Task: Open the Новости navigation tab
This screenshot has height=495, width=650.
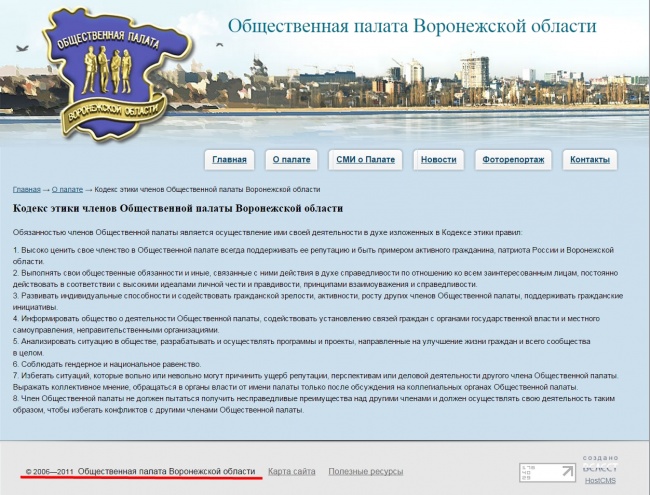Action: [x=439, y=160]
